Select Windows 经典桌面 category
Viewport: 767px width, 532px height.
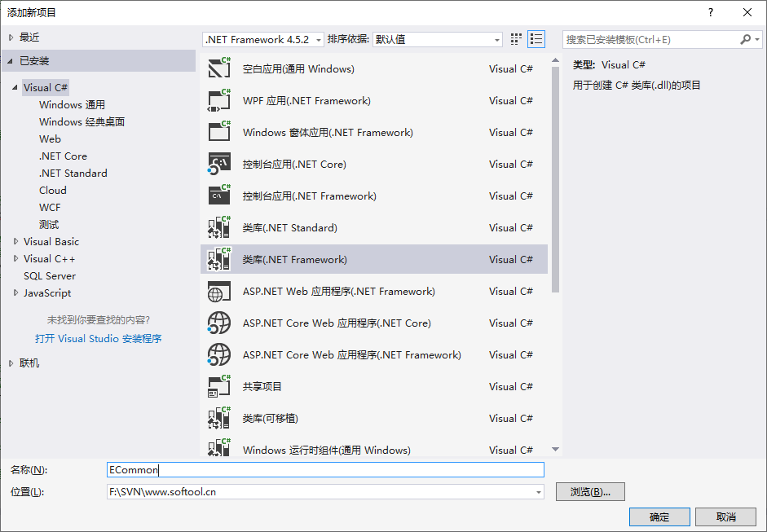point(82,121)
